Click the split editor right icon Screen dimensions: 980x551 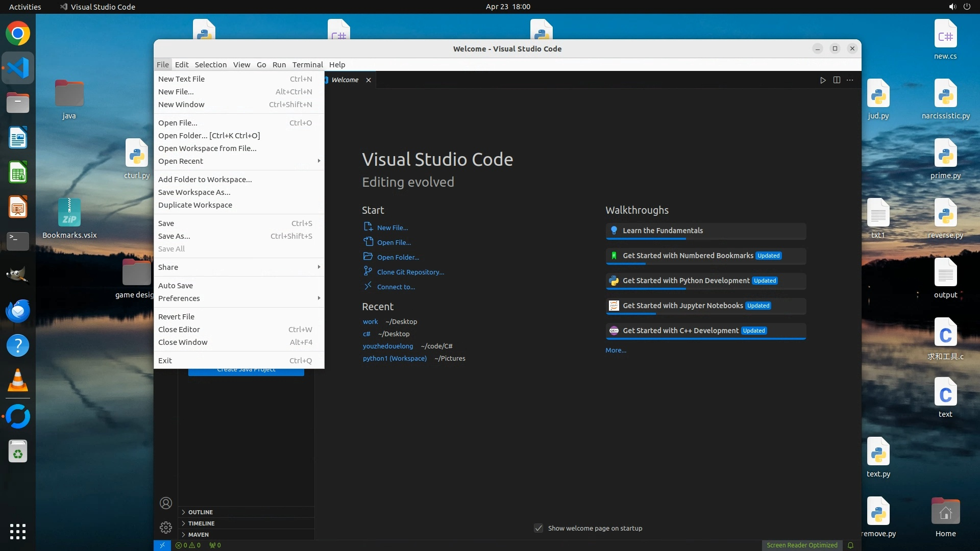(x=837, y=80)
